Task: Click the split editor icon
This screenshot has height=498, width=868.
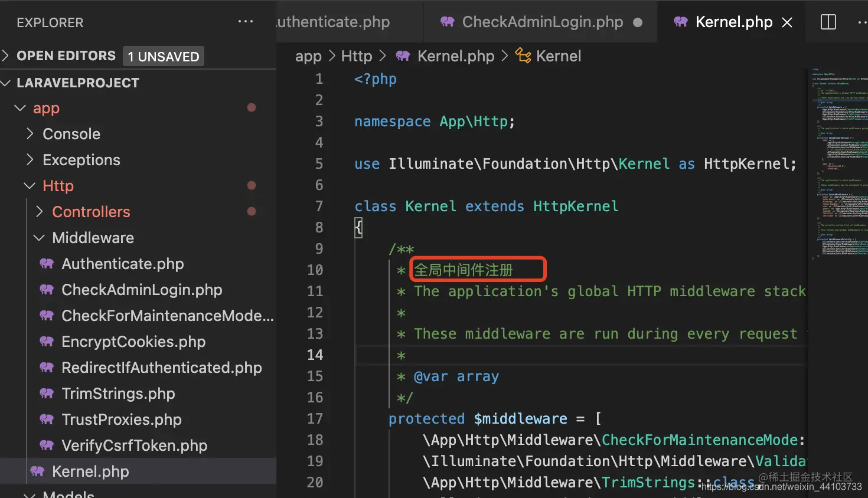Action: (828, 22)
